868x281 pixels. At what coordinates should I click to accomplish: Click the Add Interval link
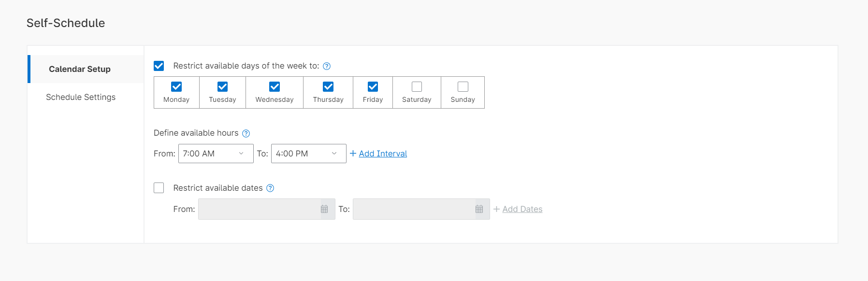click(383, 154)
